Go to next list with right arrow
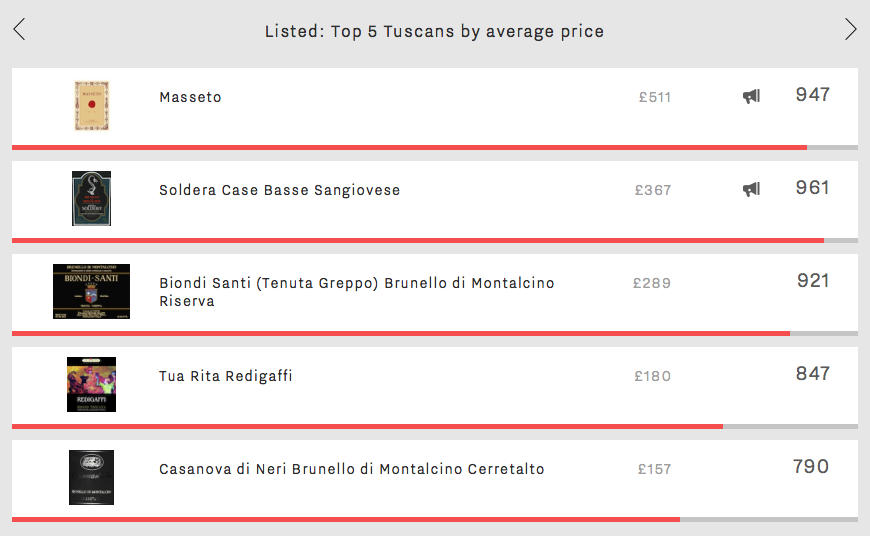 [x=851, y=29]
